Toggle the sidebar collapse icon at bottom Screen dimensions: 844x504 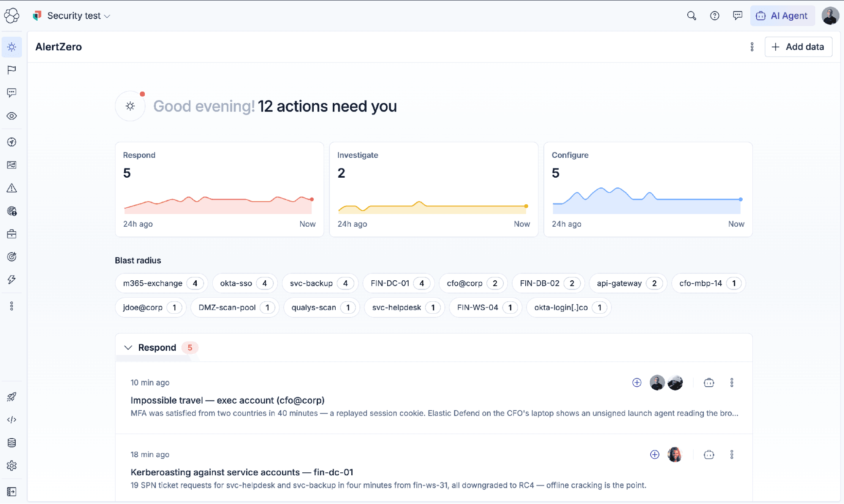coord(12,492)
